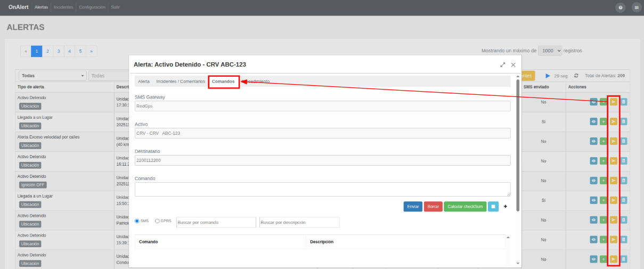Expand the alert modal to fullscreen
644x269 pixels.
point(503,64)
